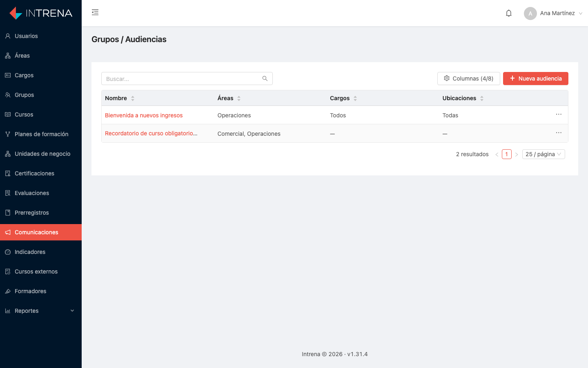The width and height of the screenshot is (588, 368).
Task: Go to Certificaciones in the sidebar
Action: 41,173
